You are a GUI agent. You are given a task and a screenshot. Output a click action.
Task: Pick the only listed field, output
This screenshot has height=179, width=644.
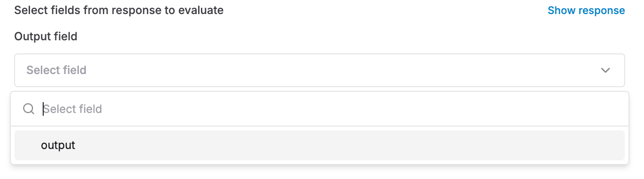(319, 145)
